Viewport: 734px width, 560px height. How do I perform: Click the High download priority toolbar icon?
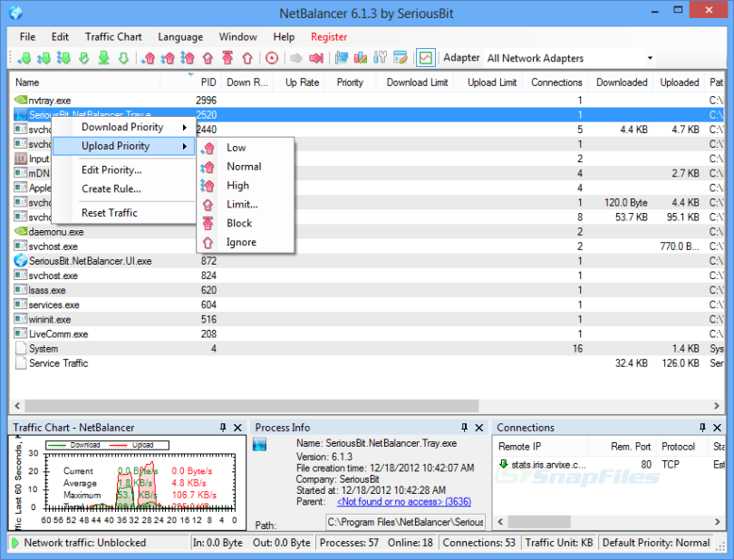coord(63,58)
